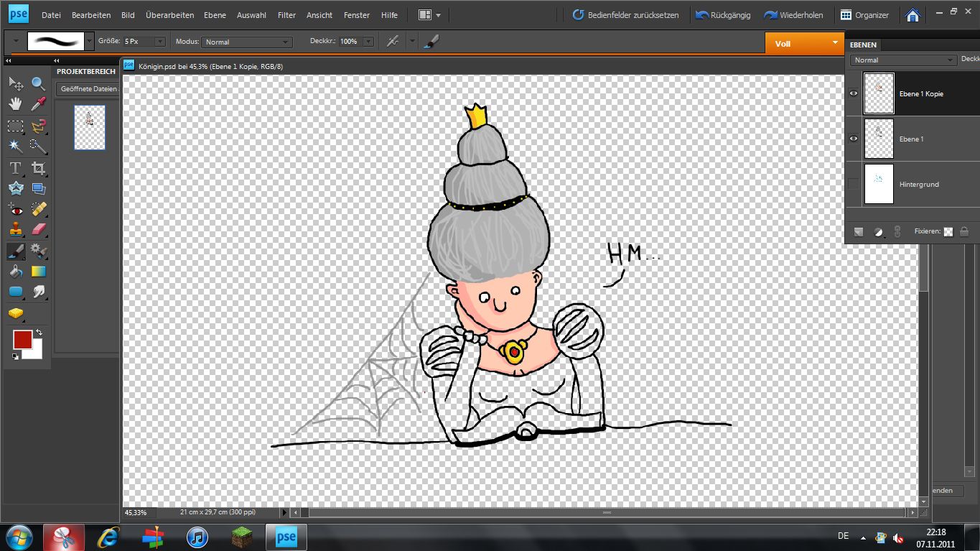
Task: Select the Paint Bucket tool
Action: point(15,272)
